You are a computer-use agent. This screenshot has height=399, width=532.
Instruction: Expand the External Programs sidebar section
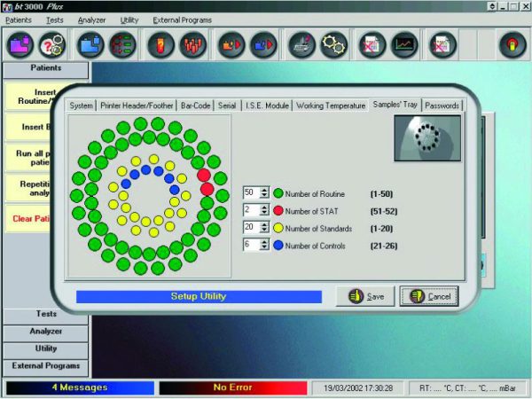click(46, 367)
